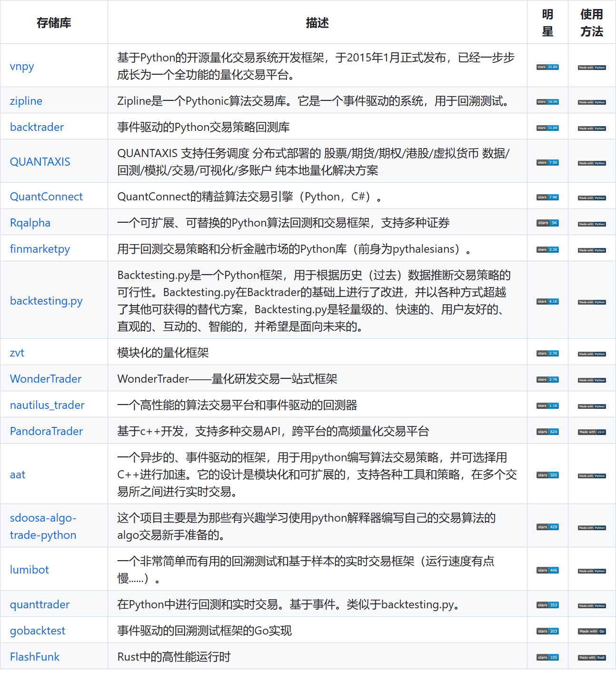Click the stars badge in the WonderTrader row
The width and height of the screenshot is (616, 673).
coord(547,380)
